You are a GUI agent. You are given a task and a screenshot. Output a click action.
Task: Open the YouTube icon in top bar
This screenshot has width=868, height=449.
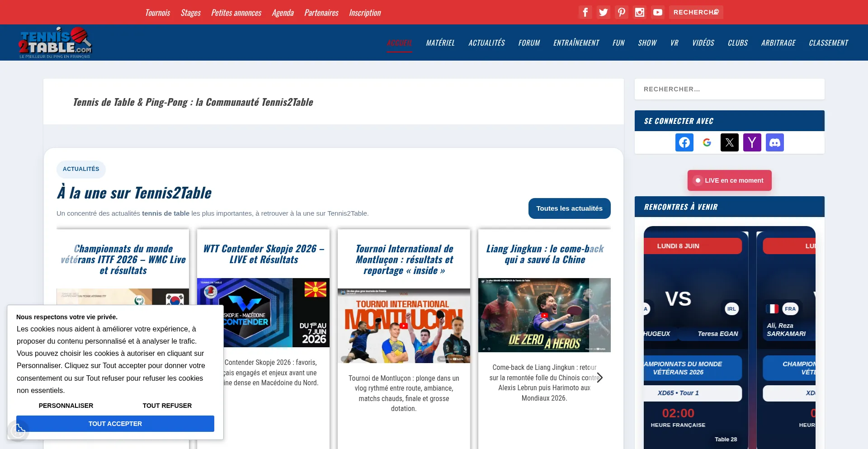(658, 12)
